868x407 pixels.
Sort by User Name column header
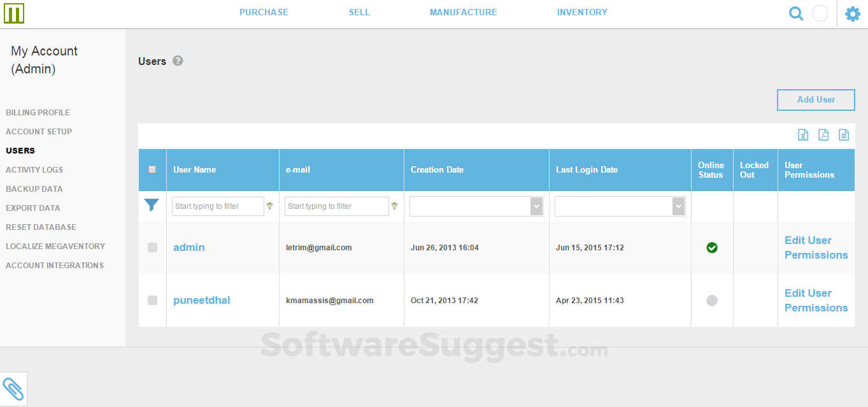pyautogui.click(x=194, y=169)
